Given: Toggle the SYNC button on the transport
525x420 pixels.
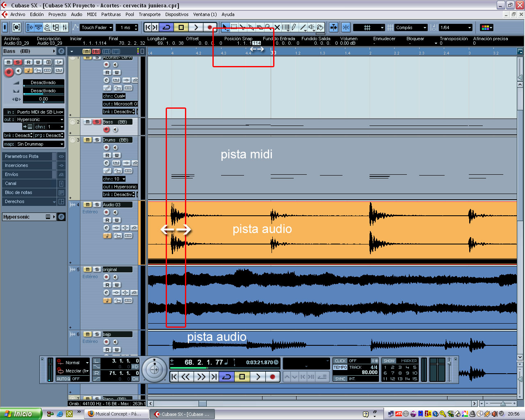Looking at the screenshot, I should 340,379.
